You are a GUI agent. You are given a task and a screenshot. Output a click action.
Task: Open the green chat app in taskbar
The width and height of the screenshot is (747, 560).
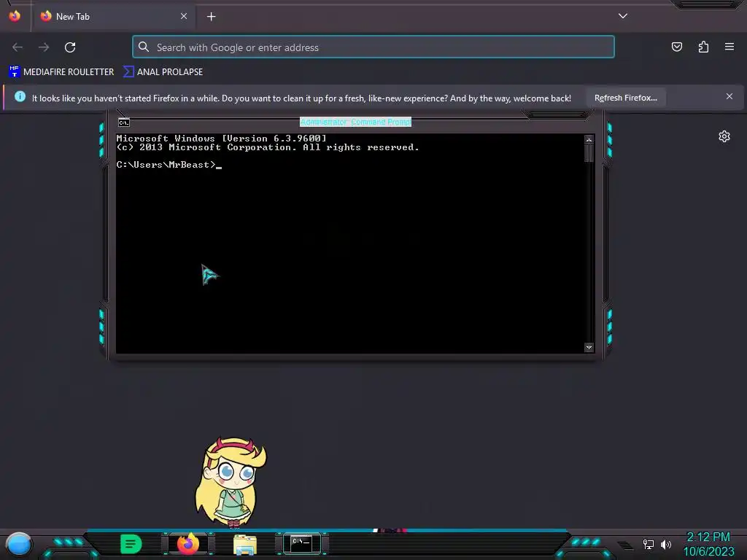click(x=131, y=544)
